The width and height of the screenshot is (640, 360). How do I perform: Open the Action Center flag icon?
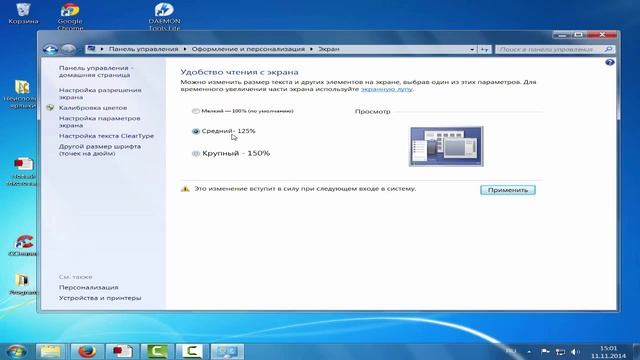coord(545,351)
